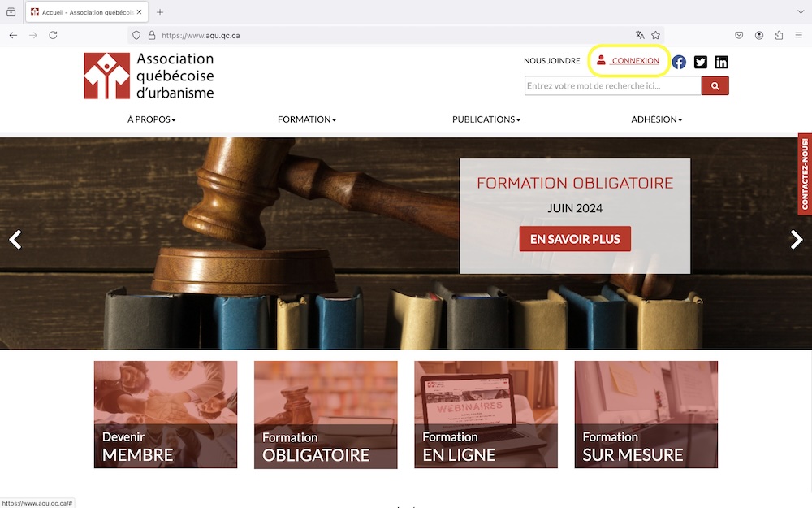Open the LinkedIn social icon
The width and height of the screenshot is (812, 508).
pyautogui.click(x=721, y=63)
